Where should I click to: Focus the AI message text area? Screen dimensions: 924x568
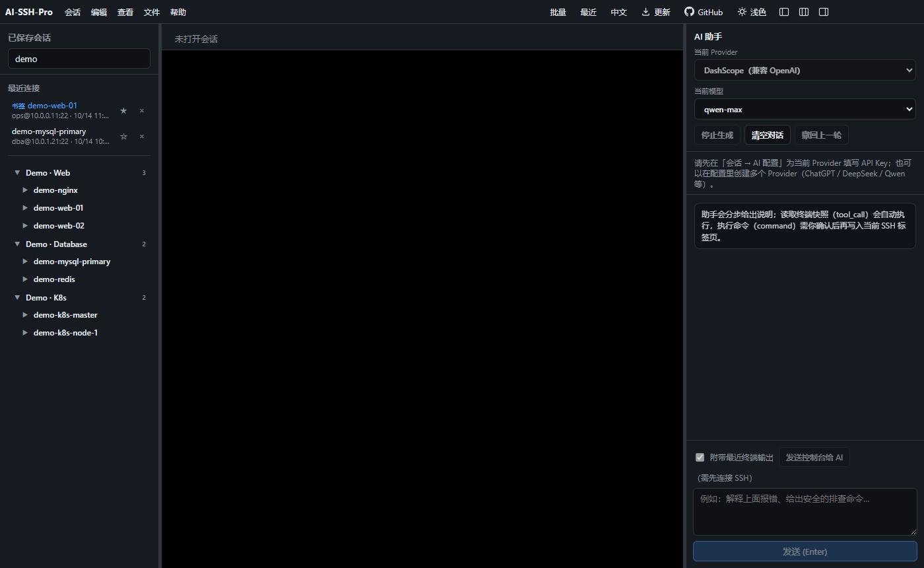coord(805,512)
